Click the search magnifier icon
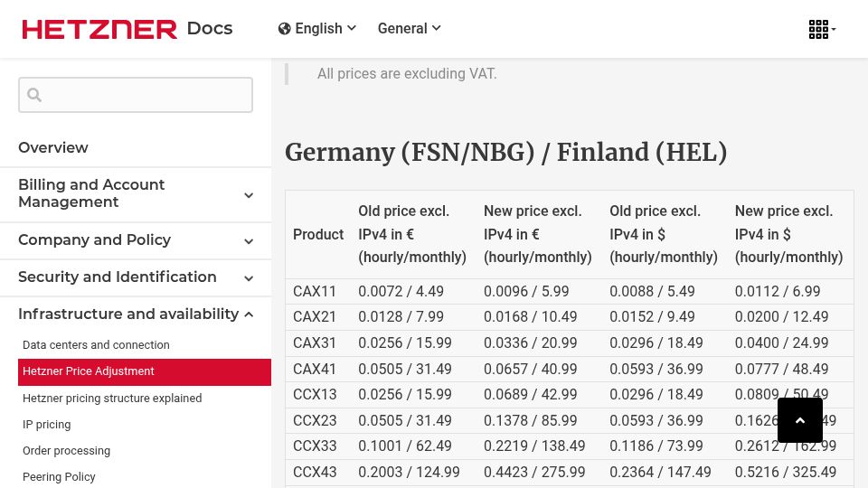The image size is (868, 488). click(x=34, y=95)
